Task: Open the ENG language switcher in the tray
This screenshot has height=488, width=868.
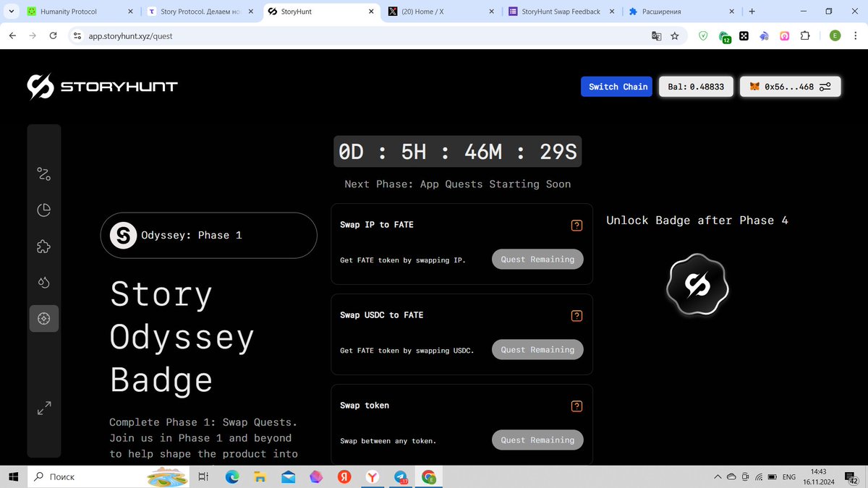Action: pyautogui.click(x=789, y=477)
